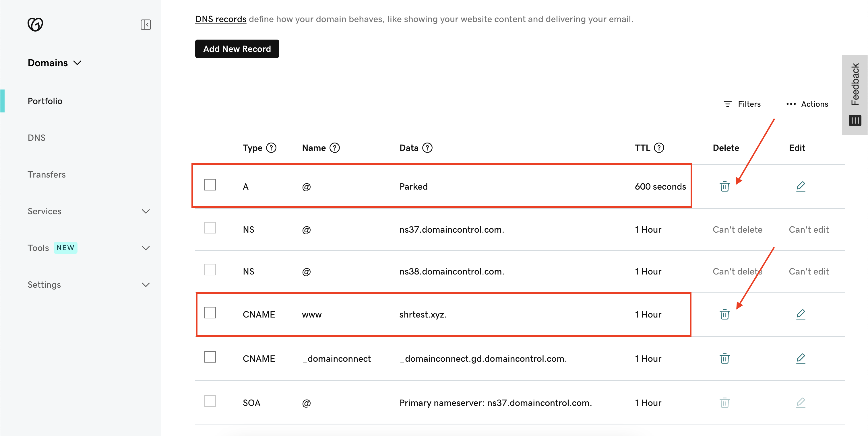Edit the _domainconnect CNAME record

point(801,358)
